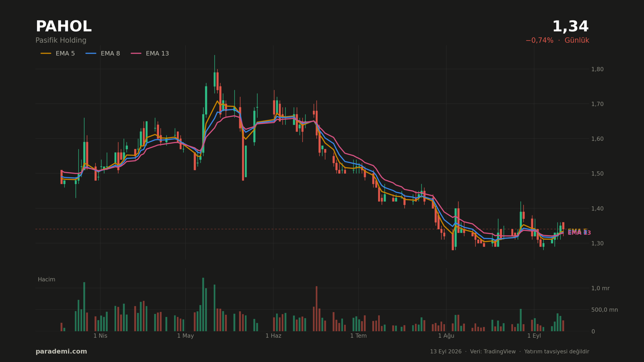The width and height of the screenshot is (644, 362).
Task: Click the 1 Haz date label
Action: tap(273, 336)
